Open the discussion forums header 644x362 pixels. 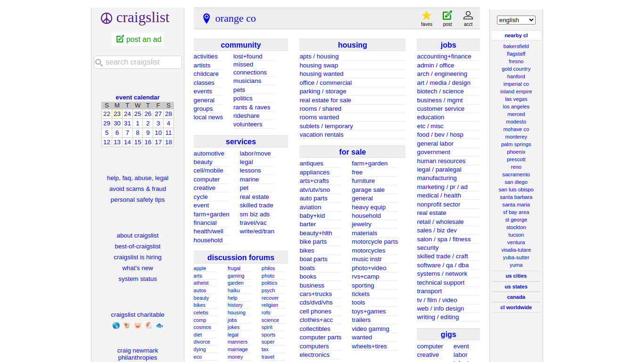click(241, 257)
